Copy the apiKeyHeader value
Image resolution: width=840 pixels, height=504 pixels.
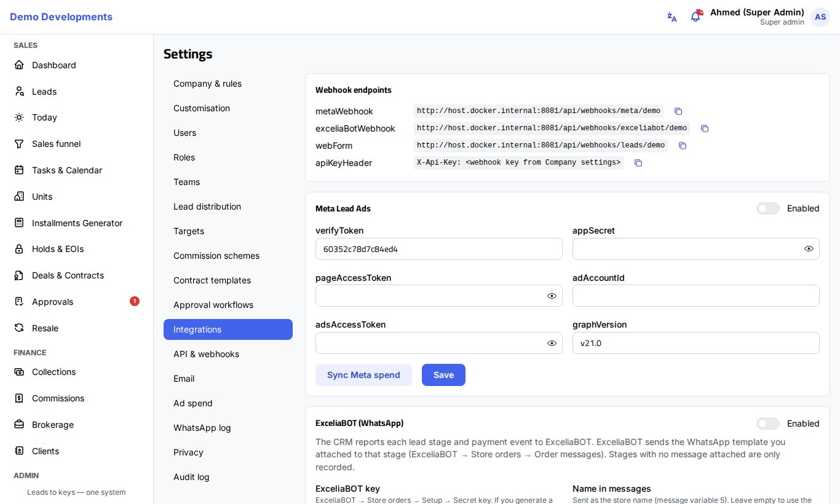[x=638, y=163]
